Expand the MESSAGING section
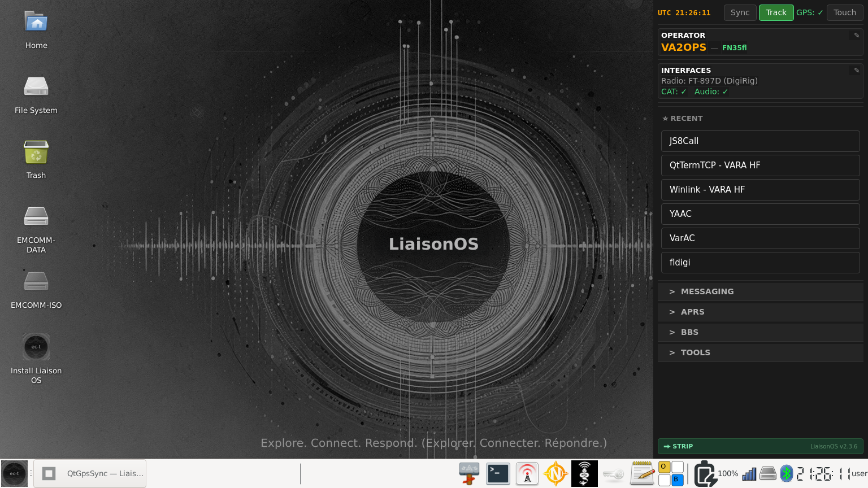868x488 pixels. [x=761, y=291]
